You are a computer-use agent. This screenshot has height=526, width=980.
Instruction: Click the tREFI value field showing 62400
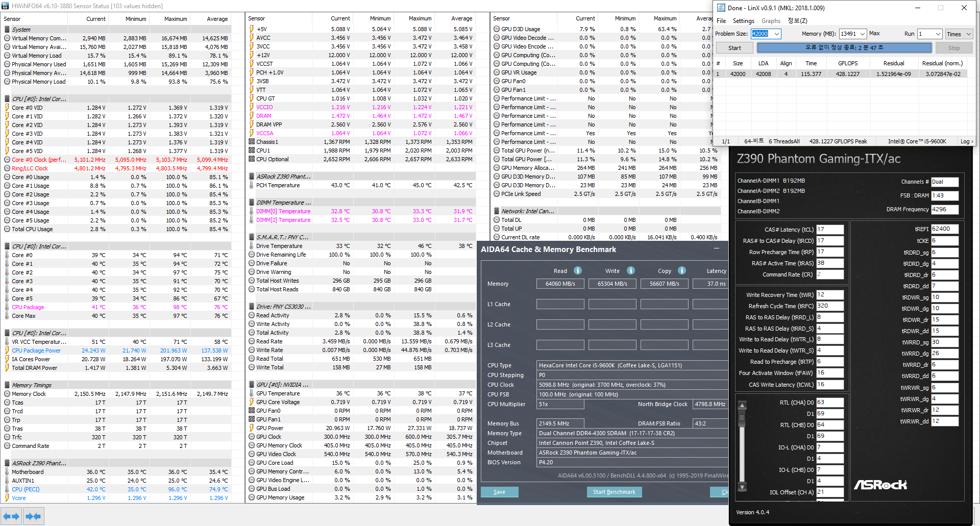point(945,229)
